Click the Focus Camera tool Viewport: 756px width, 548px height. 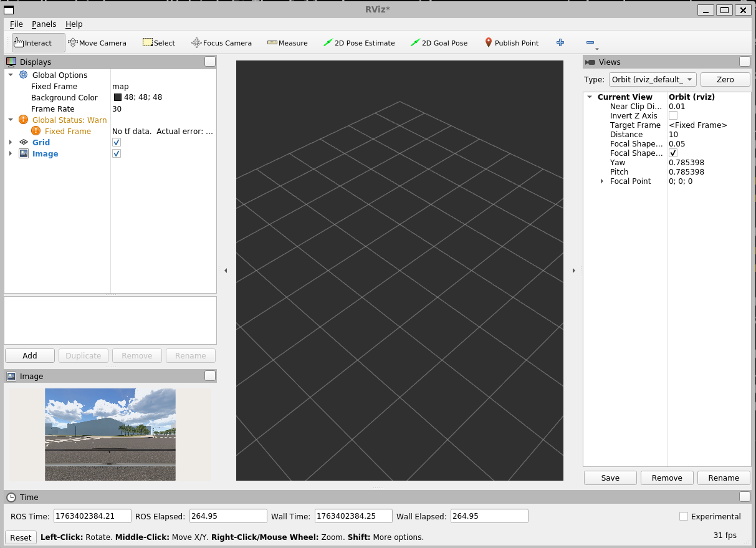(x=221, y=43)
